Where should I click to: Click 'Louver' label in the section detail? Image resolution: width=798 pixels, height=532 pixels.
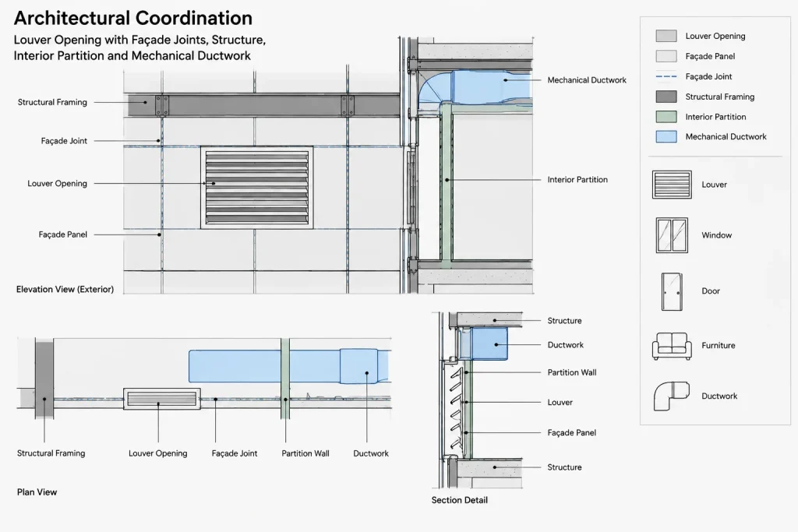coord(560,403)
